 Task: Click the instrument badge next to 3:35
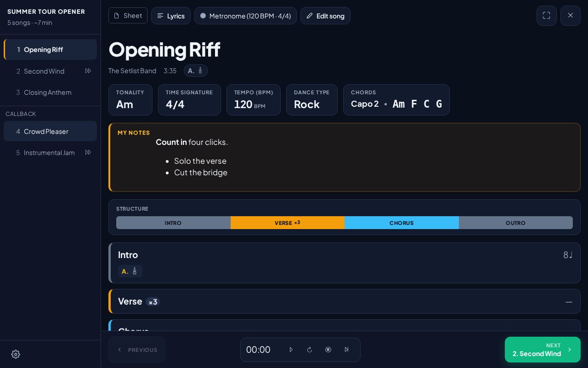pos(196,70)
